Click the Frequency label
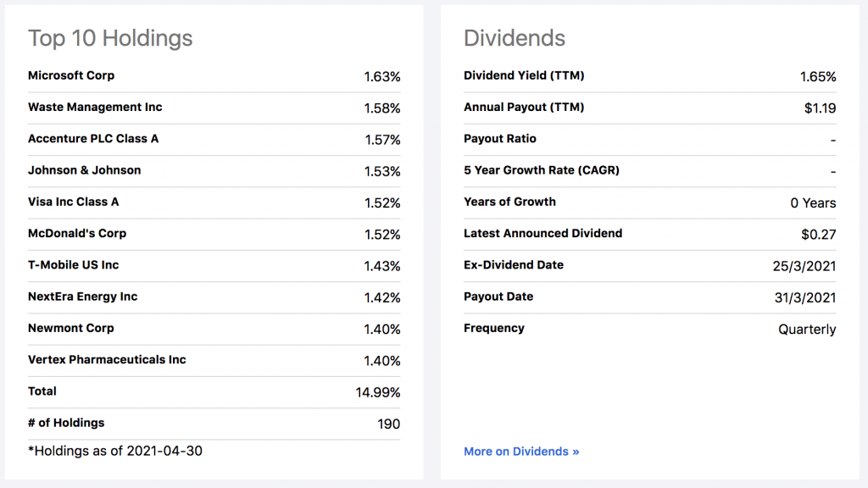This screenshot has height=488, width=868. (494, 328)
